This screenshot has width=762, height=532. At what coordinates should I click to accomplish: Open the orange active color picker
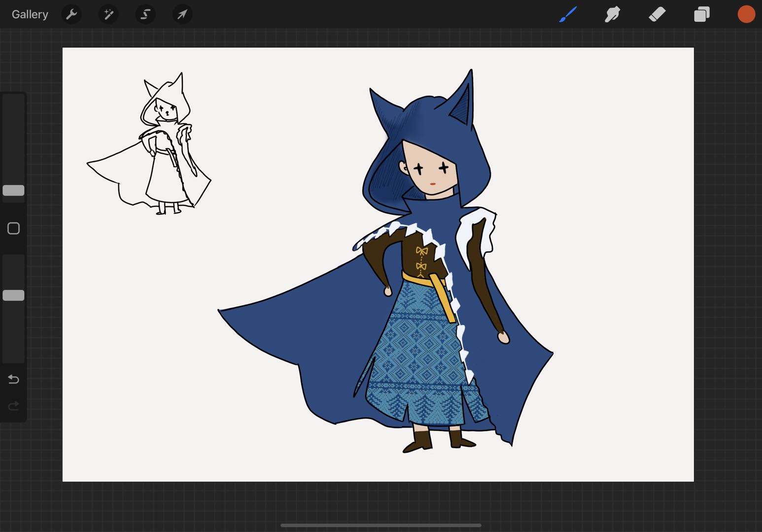coord(746,14)
